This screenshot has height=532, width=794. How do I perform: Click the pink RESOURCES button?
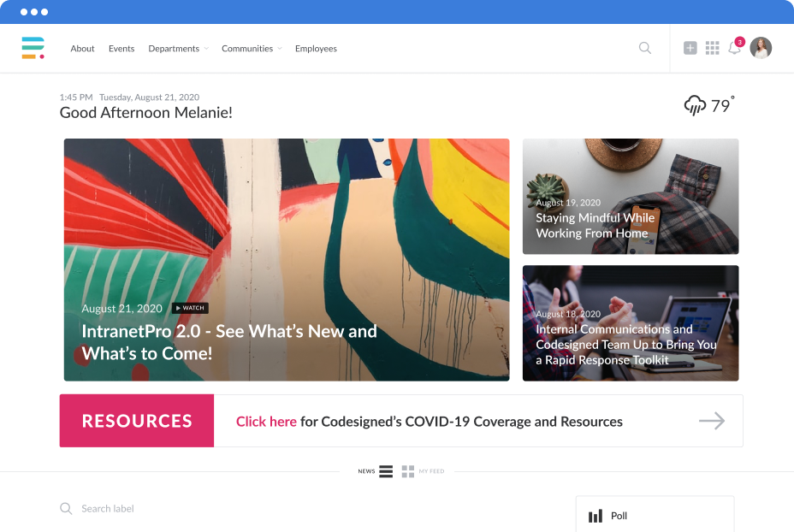coord(137,421)
